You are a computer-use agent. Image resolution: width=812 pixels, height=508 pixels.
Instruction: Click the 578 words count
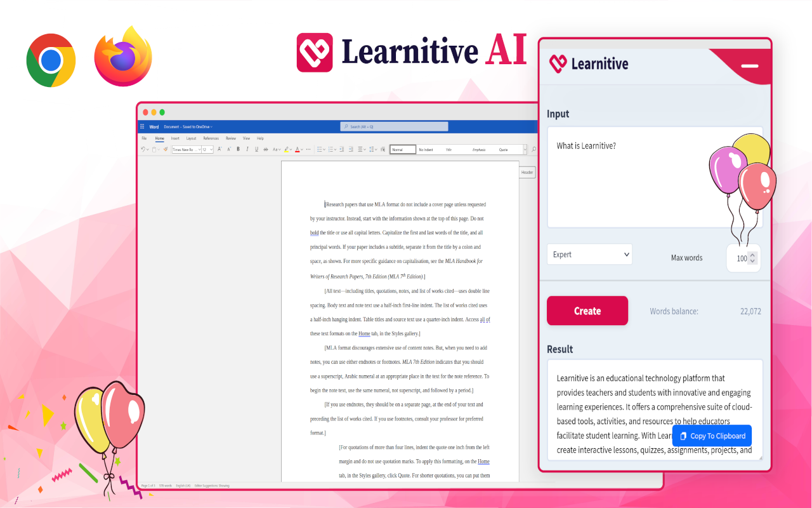(166, 486)
